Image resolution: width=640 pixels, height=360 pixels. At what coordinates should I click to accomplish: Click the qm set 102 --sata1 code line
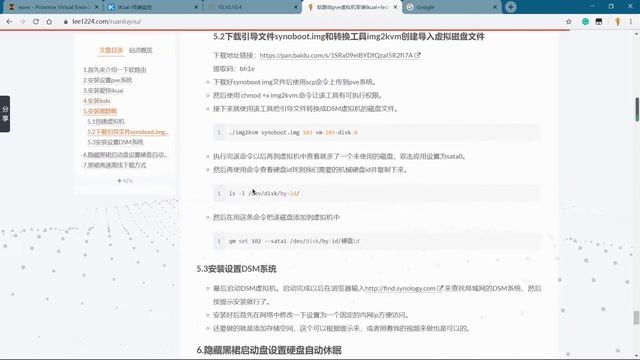pos(377,241)
